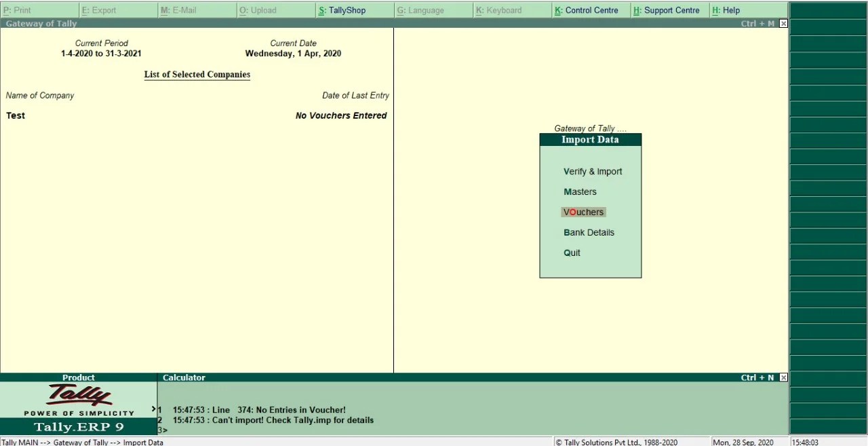
Task: Open the O: Upload option
Action: [276, 10]
